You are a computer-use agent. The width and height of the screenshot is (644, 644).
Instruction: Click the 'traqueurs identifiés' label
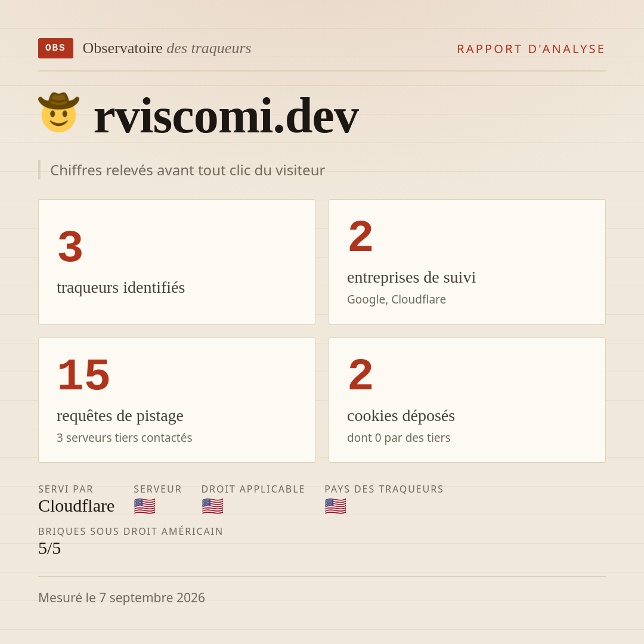click(x=120, y=287)
